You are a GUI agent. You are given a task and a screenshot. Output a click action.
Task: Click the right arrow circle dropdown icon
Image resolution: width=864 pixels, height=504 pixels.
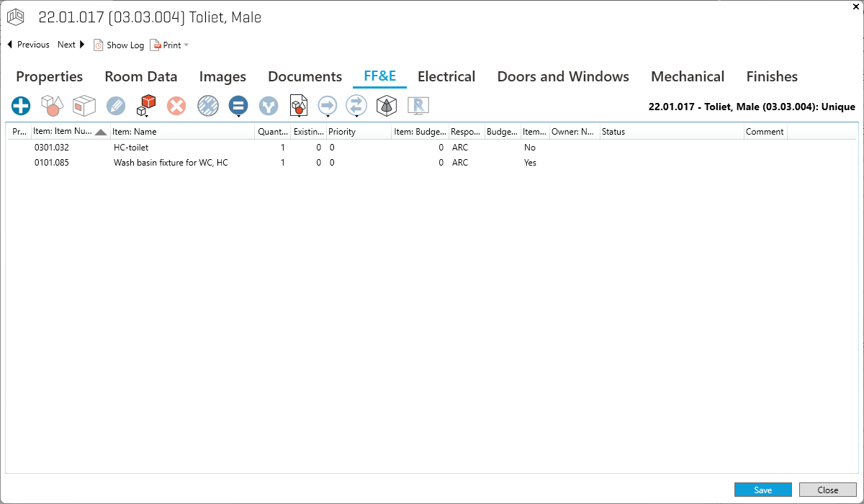point(328,106)
